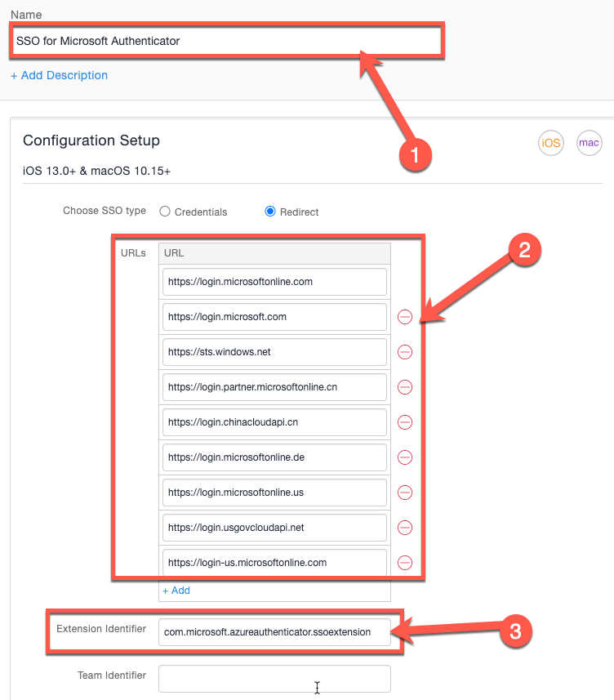The image size is (614, 700).
Task: Click the iOS platform badge
Action: (x=551, y=142)
